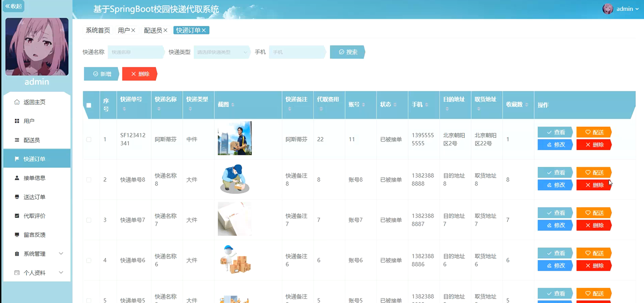Image resolution: width=644 pixels, height=303 pixels.
Task: Click the monitor icon beside 留言反馈
Action: click(x=17, y=235)
